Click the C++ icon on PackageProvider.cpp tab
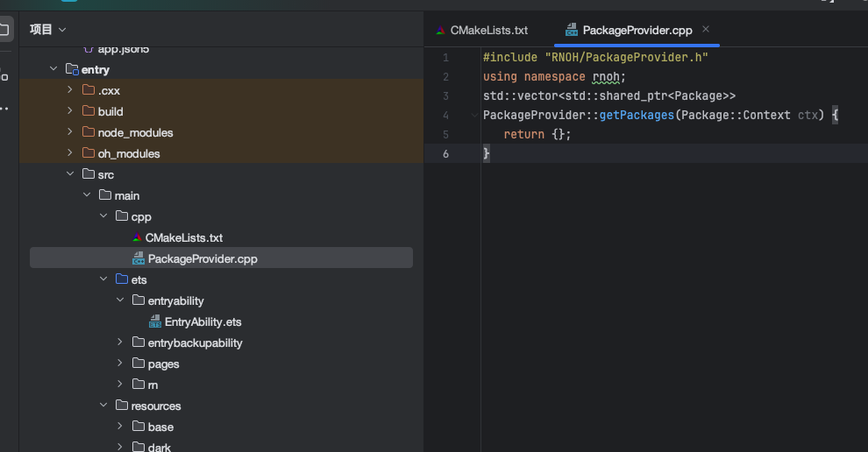 [x=572, y=29]
